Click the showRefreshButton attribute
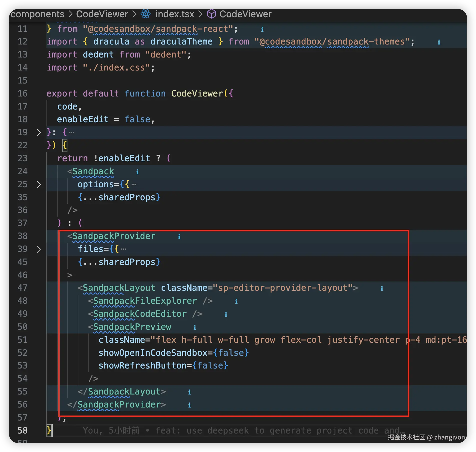Viewport: 476px width, 452px height. (x=143, y=365)
